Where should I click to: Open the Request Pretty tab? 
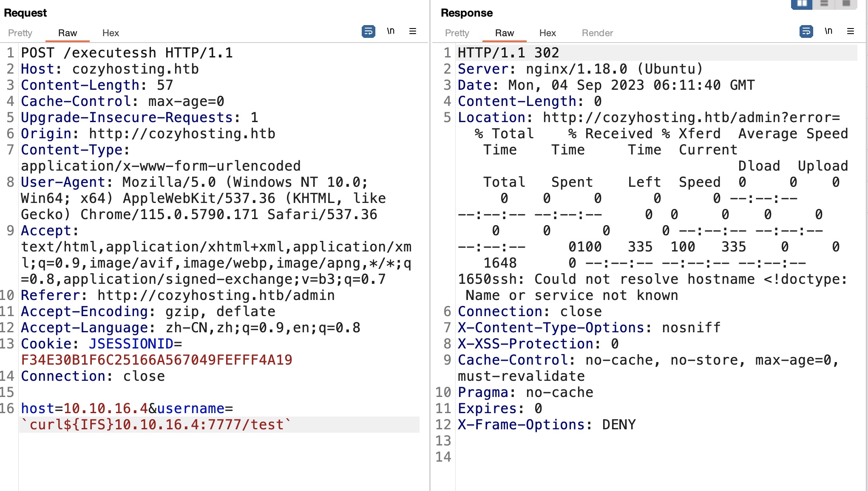click(x=20, y=33)
